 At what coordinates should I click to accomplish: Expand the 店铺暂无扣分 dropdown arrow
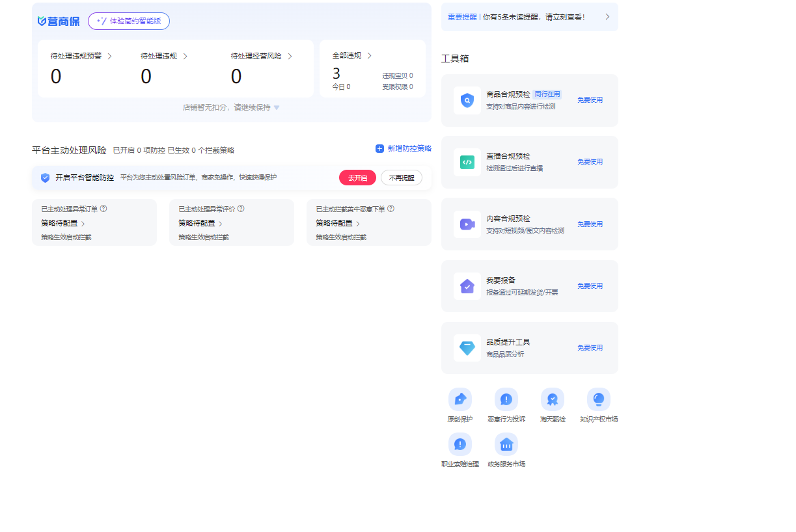click(x=277, y=108)
